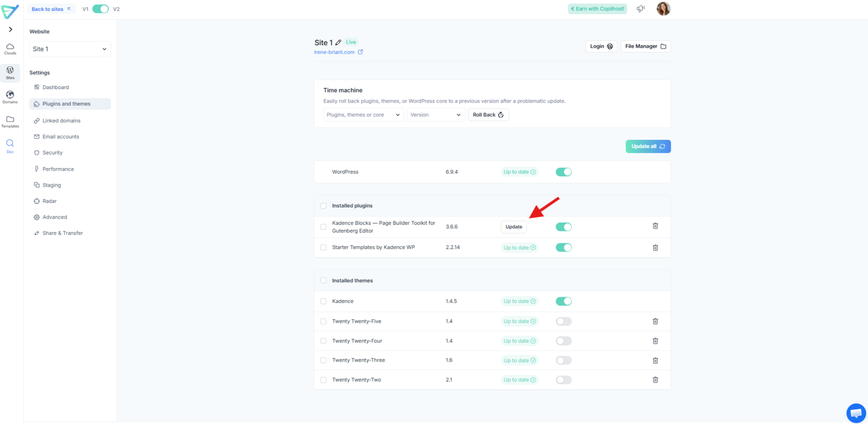Toggle the Kadence theme switch
The image size is (868, 424).
click(x=564, y=301)
